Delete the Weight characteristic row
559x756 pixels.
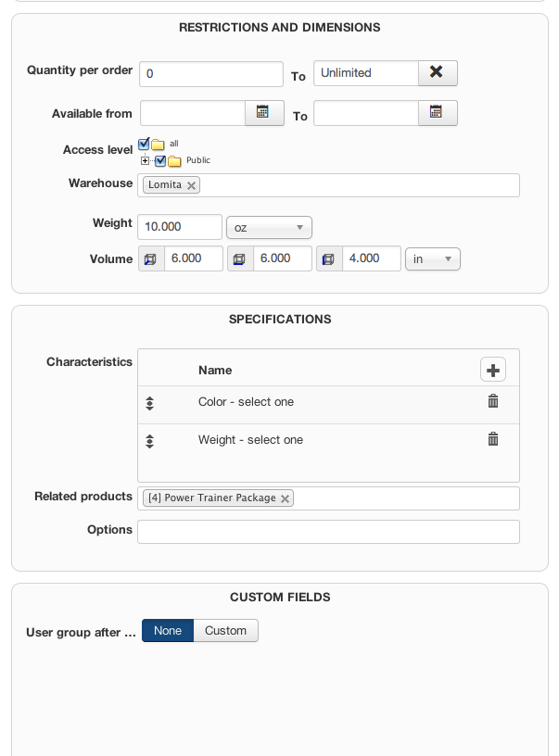493,439
